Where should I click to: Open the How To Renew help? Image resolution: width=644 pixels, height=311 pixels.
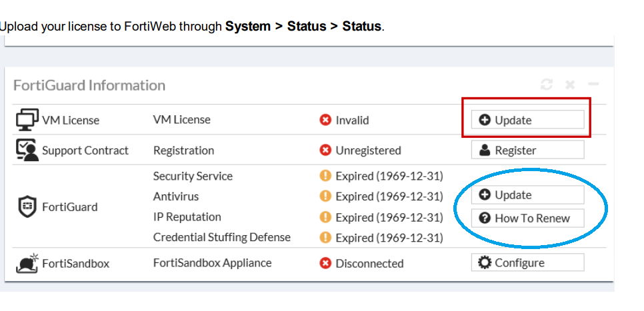[x=527, y=218]
